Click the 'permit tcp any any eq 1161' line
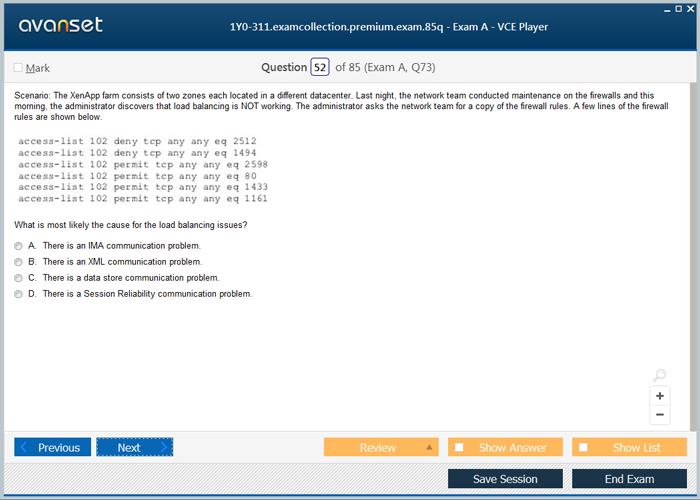Screen dimensions: 700x500 tap(143, 199)
